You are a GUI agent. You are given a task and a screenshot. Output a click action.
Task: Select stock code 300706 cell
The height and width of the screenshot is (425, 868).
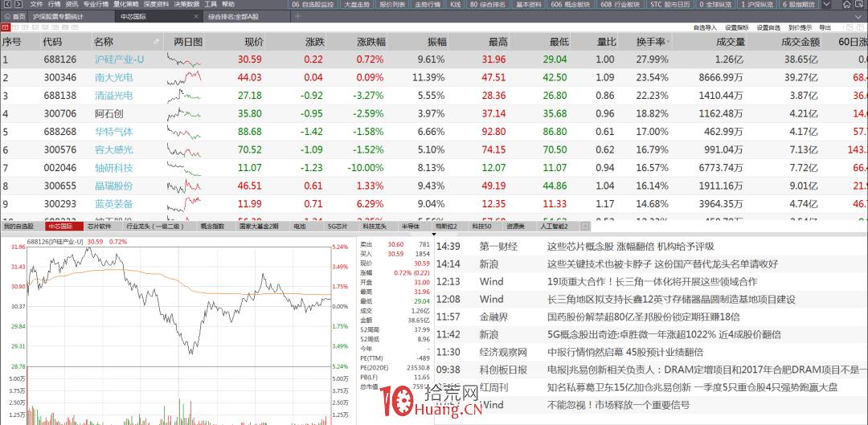coord(59,113)
